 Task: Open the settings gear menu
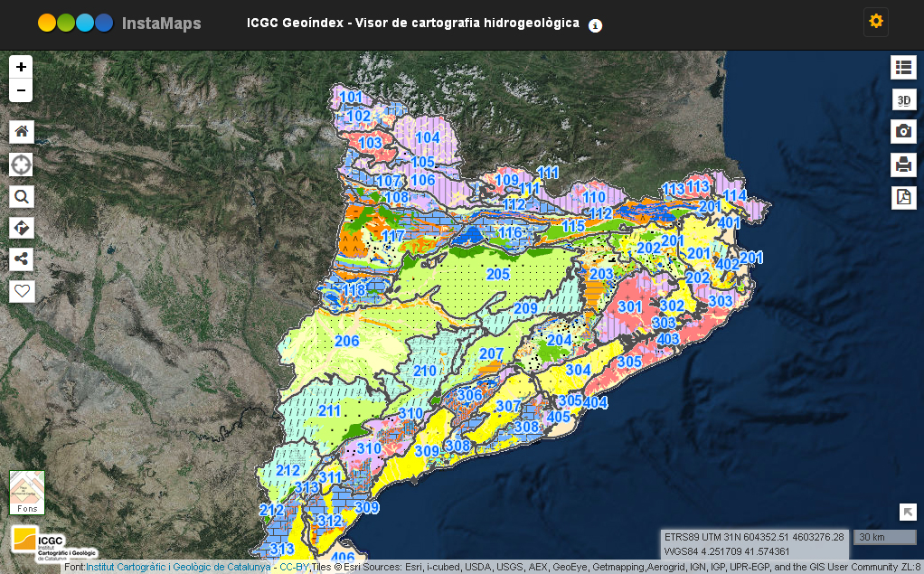(x=875, y=22)
